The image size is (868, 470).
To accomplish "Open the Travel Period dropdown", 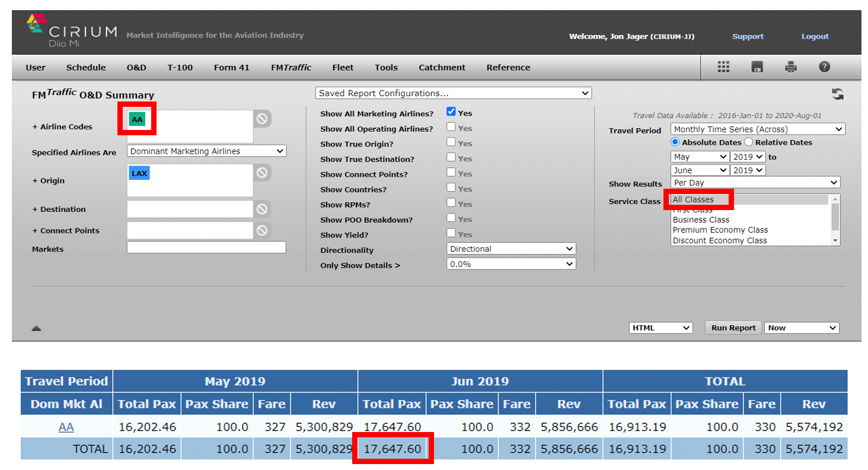I will point(758,129).
